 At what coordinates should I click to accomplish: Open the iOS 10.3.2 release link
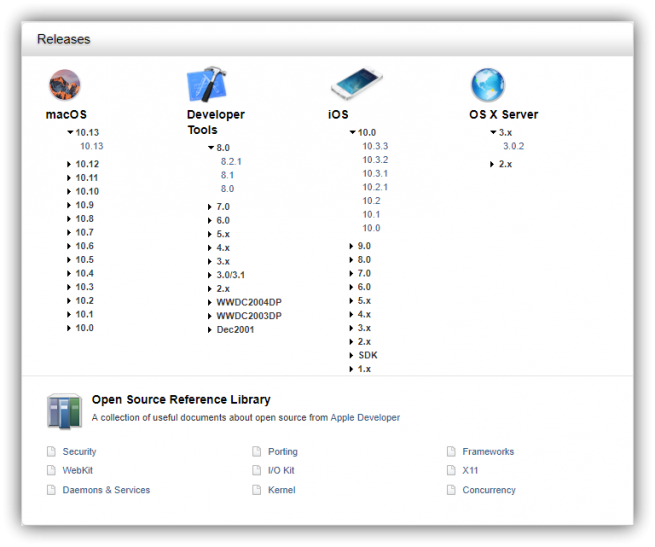tap(375, 160)
